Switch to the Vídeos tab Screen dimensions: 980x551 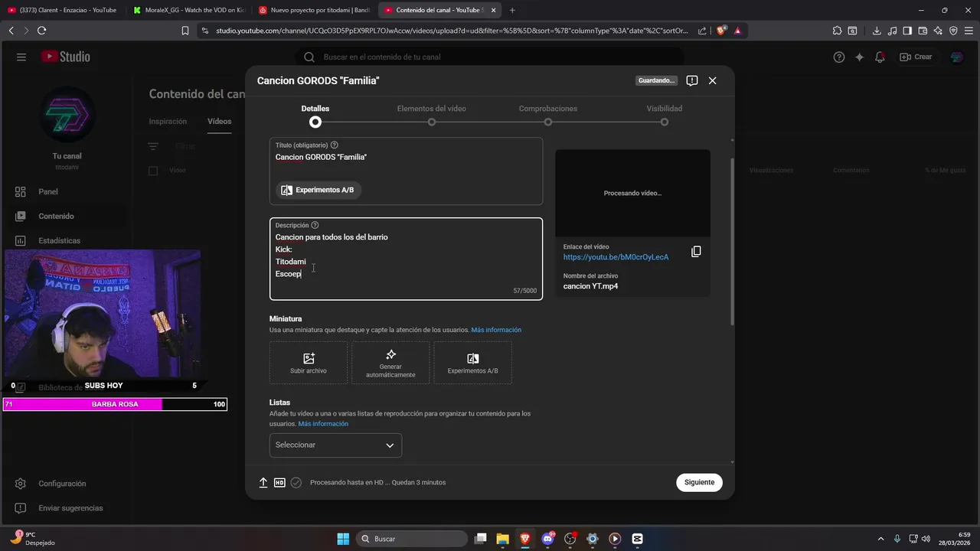point(219,121)
